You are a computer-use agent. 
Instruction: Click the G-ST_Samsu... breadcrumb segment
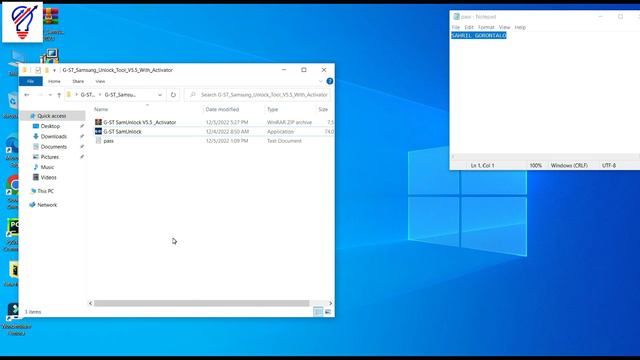point(120,95)
